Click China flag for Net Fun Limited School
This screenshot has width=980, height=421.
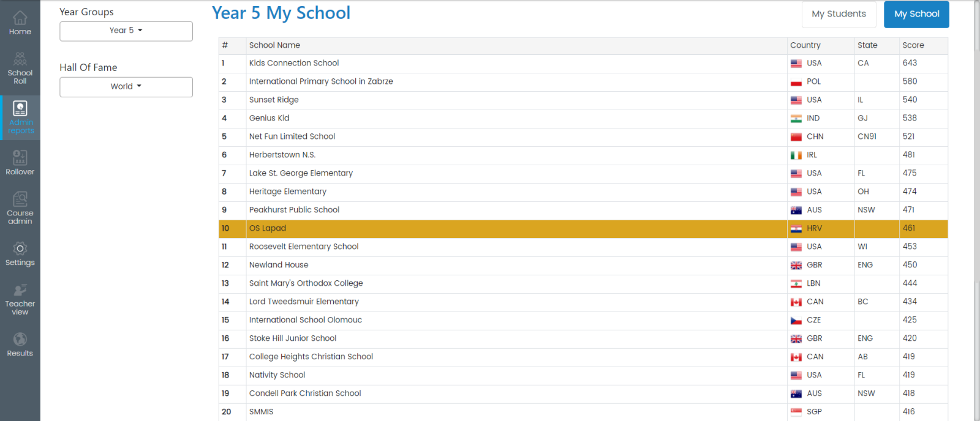796,137
